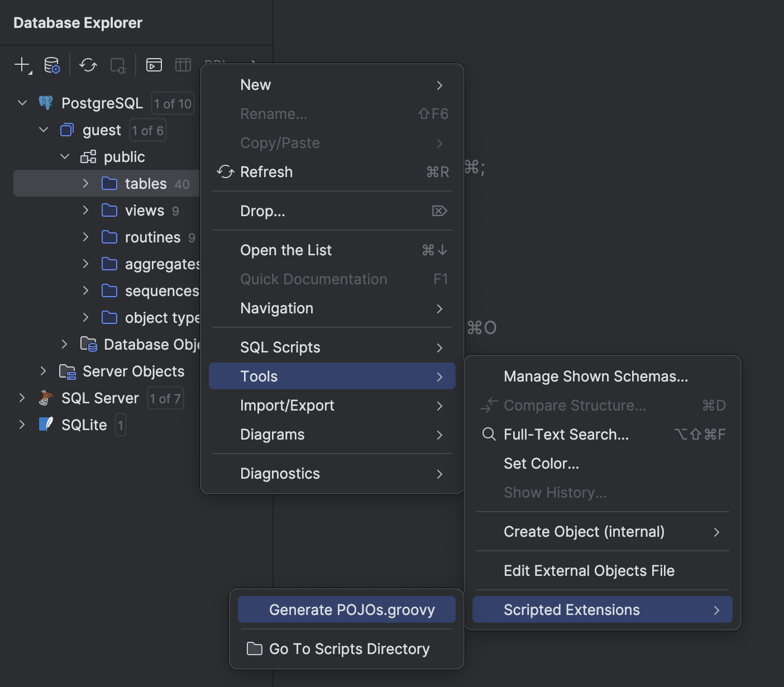Click the folder icon beside Go To Scripts Directory
Viewport: 784px width, 687px height.
(255, 648)
